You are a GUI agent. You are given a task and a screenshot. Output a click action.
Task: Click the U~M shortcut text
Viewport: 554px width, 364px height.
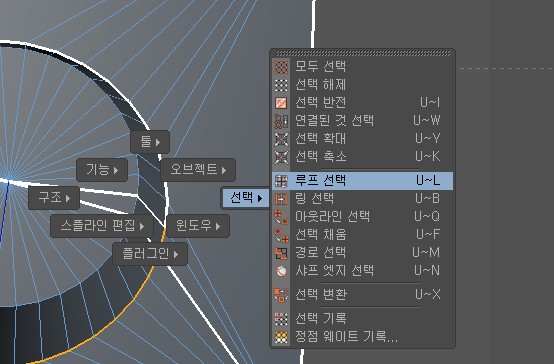[x=426, y=253]
